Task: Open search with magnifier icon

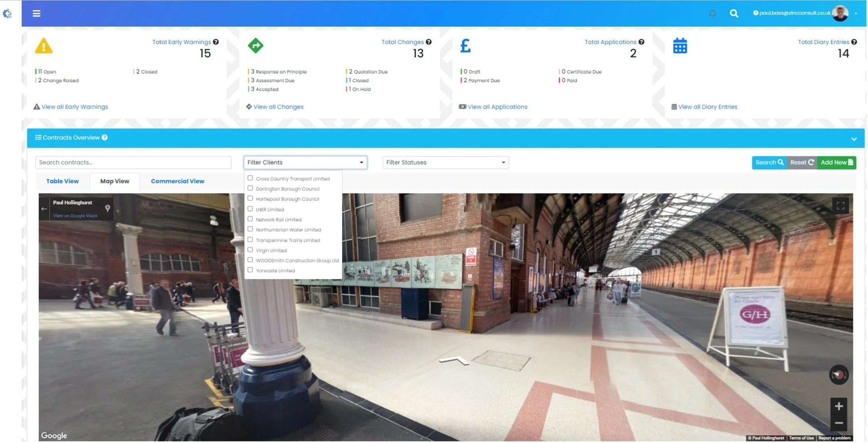Action: click(734, 13)
